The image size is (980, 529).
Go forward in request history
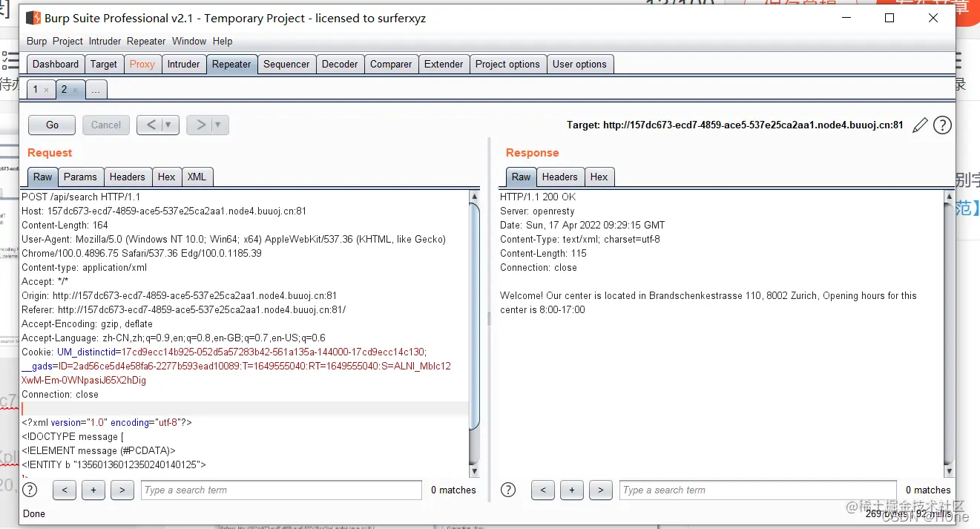[200, 125]
